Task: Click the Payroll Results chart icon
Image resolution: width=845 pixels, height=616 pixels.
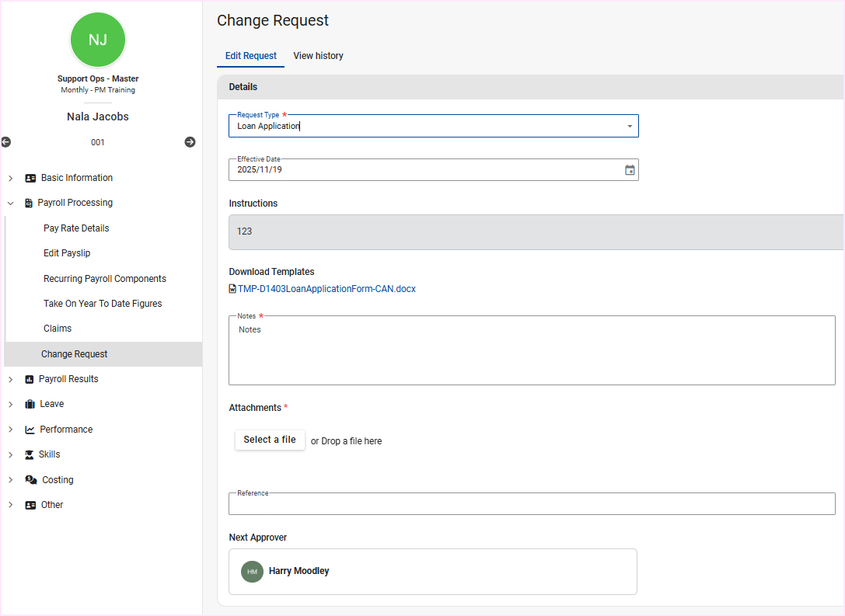Action: coord(30,379)
